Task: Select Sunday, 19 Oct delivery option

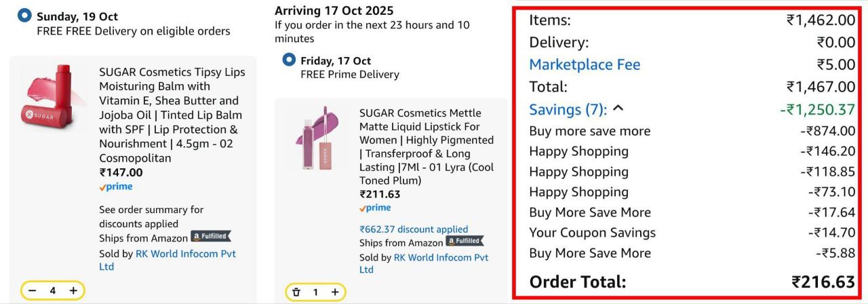Action: [x=24, y=16]
